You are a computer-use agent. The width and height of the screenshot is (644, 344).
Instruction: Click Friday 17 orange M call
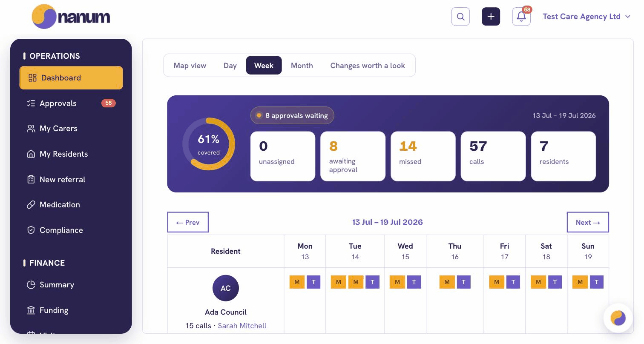tap(497, 282)
